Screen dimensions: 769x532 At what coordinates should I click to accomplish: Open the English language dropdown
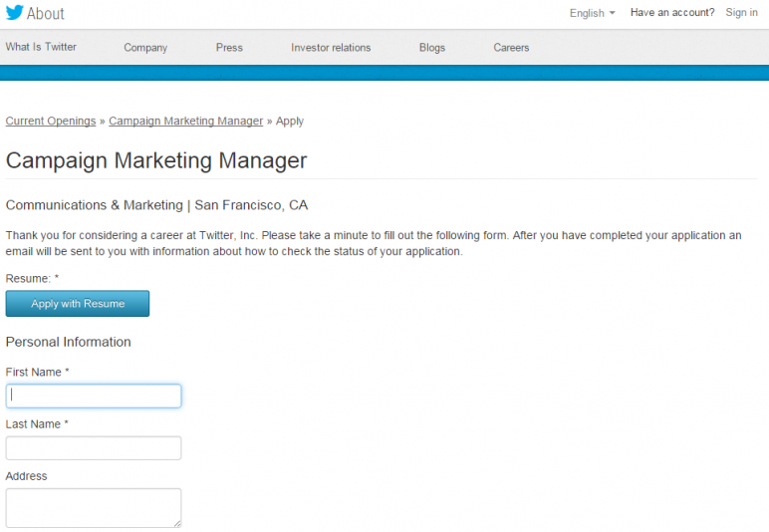click(592, 13)
